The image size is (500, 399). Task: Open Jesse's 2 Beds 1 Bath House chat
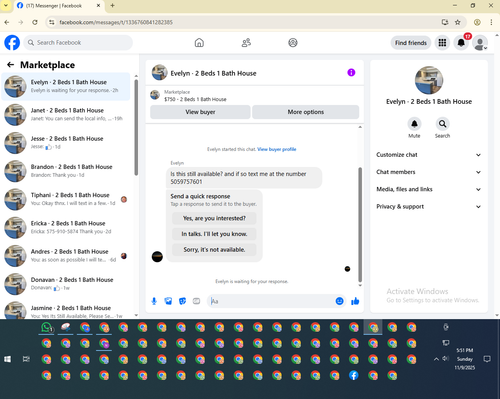click(x=67, y=143)
